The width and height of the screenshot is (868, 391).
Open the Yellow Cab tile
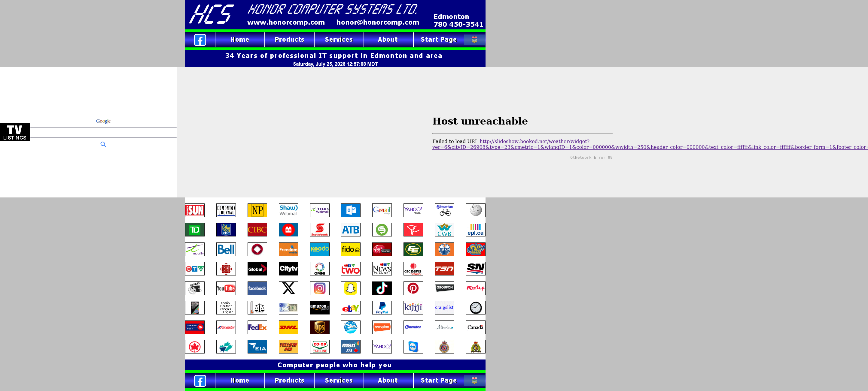tap(288, 347)
